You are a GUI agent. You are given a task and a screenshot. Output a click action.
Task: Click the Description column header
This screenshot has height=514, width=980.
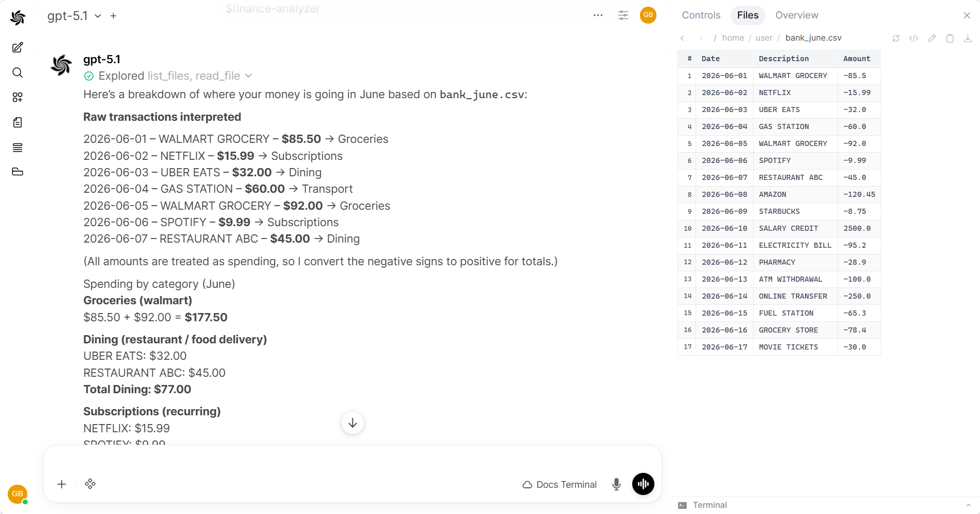point(795,59)
